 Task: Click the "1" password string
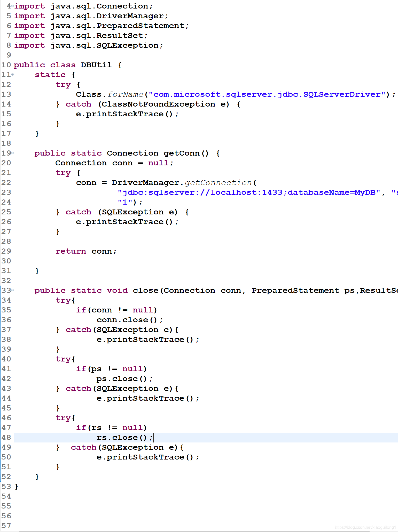[x=125, y=202]
